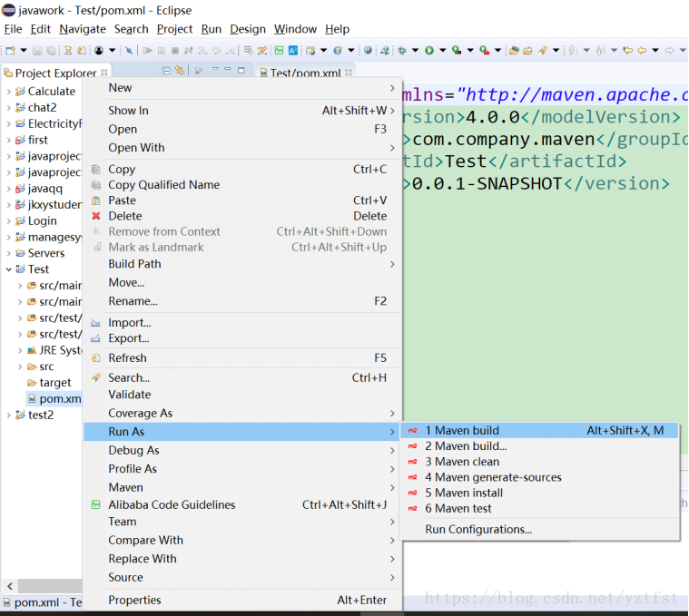Image resolution: width=689 pixels, height=616 pixels.
Task: Open the File menu
Action: (x=14, y=29)
